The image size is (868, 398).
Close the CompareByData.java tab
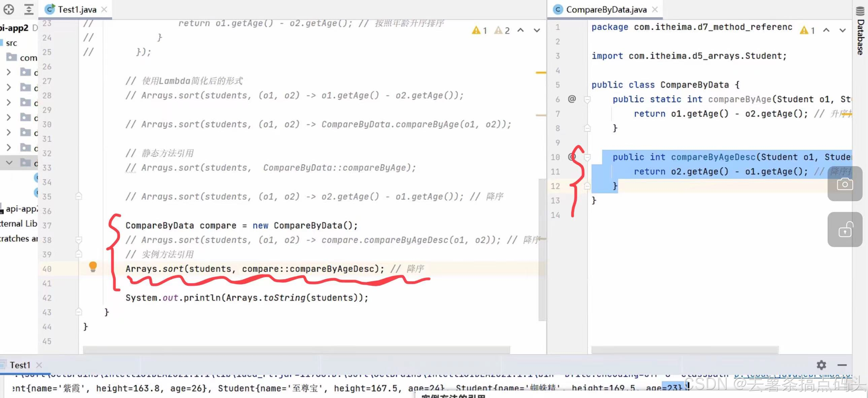click(x=655, y=9)
